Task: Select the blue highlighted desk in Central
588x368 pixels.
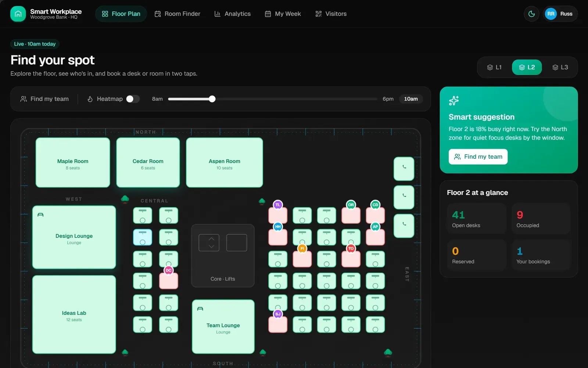Action: click(143, 237)
